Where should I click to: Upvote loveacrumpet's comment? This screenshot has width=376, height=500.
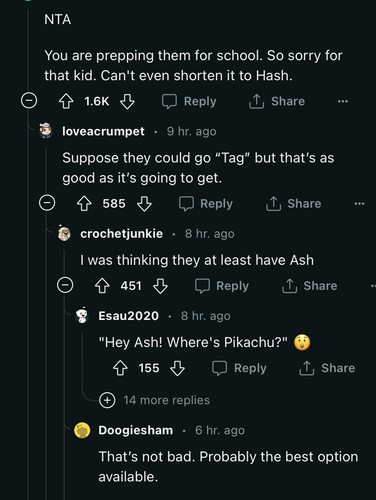tap(84, 204)
